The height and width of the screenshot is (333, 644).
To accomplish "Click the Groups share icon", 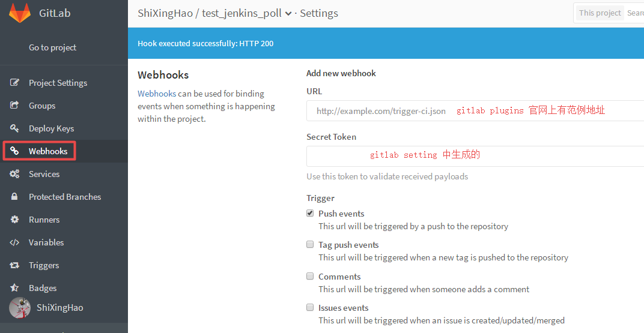I will pyautogui.click(x=14, y=106).
